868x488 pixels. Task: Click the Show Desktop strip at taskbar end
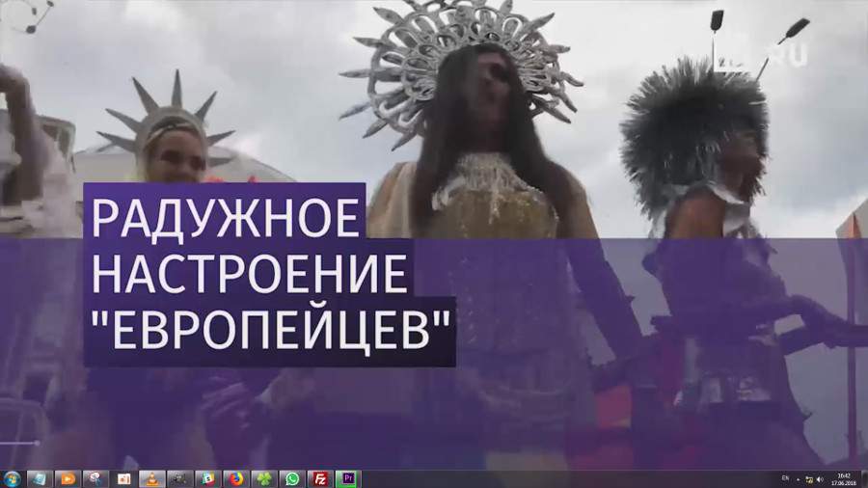tap(863, 479)
